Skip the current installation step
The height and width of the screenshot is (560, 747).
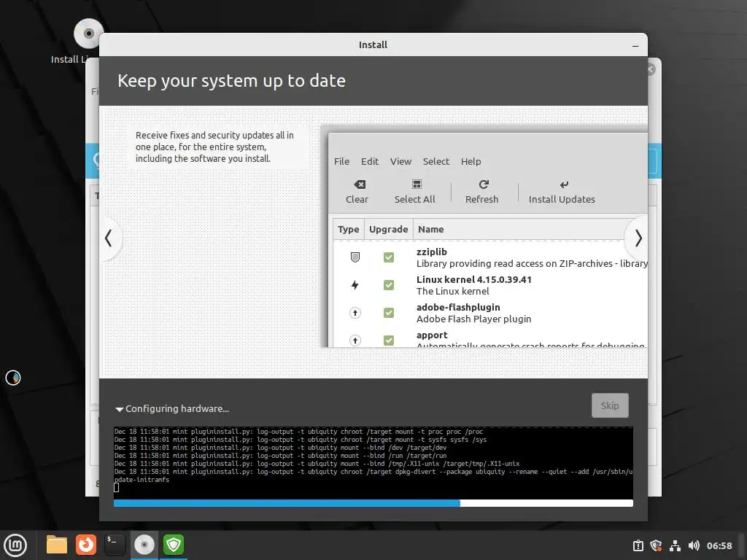tap(610, 405)
